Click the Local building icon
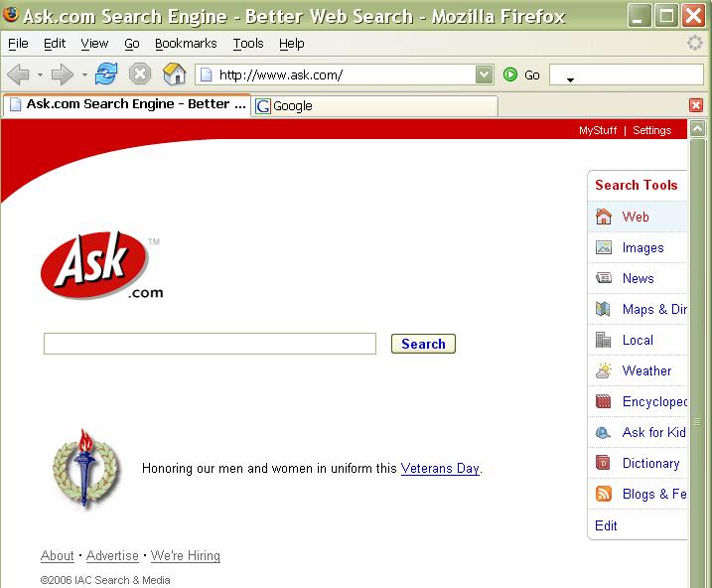Screen dimensions: 712x588 [603, 340]
